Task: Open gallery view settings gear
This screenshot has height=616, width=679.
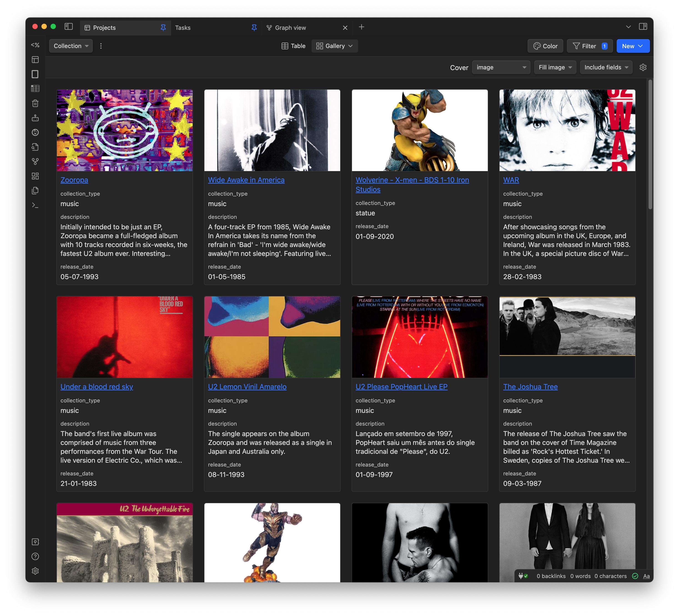Action: (x=643, y=67)
